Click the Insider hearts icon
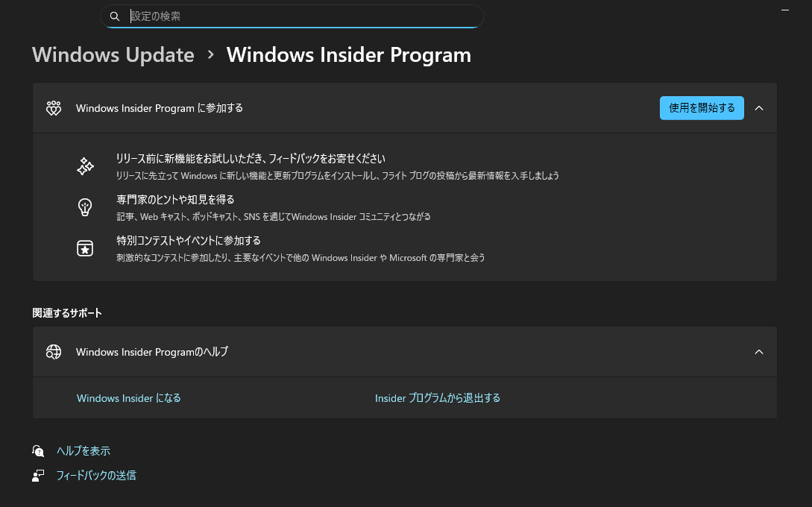The height and width of the screenshot is (507, 812). click(x=54, y=108)
